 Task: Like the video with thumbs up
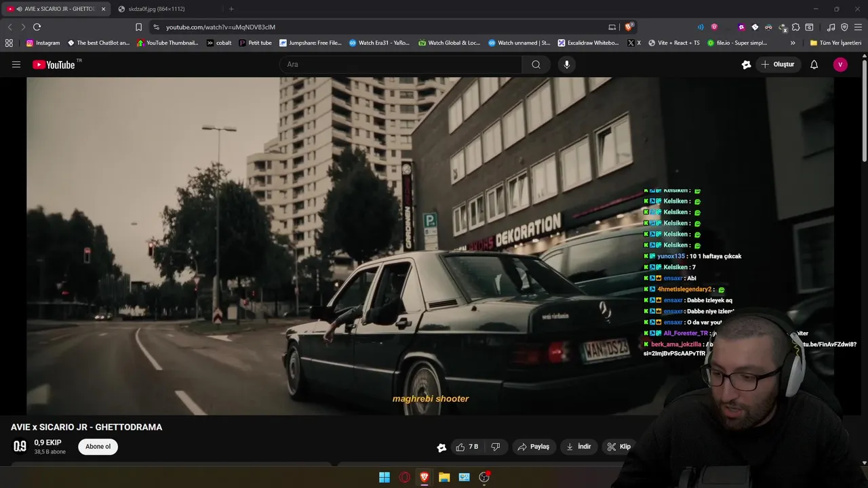[x=467, y=447]
